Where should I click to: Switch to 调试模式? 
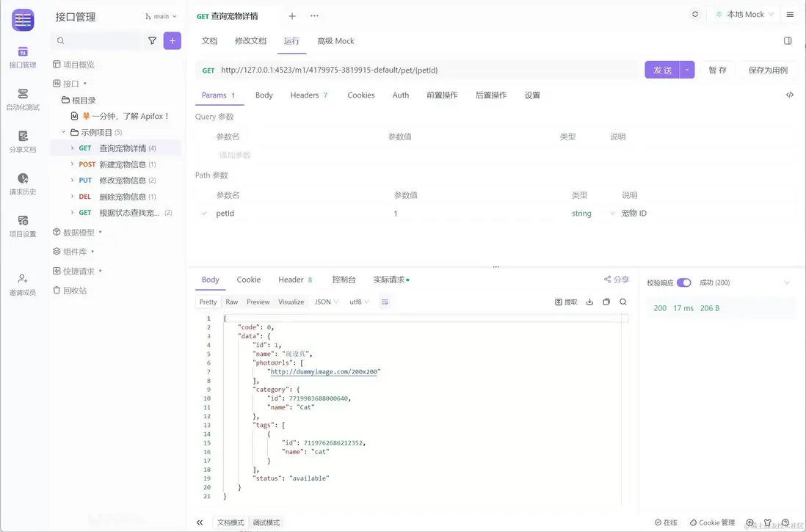click(x=266, y=522)
